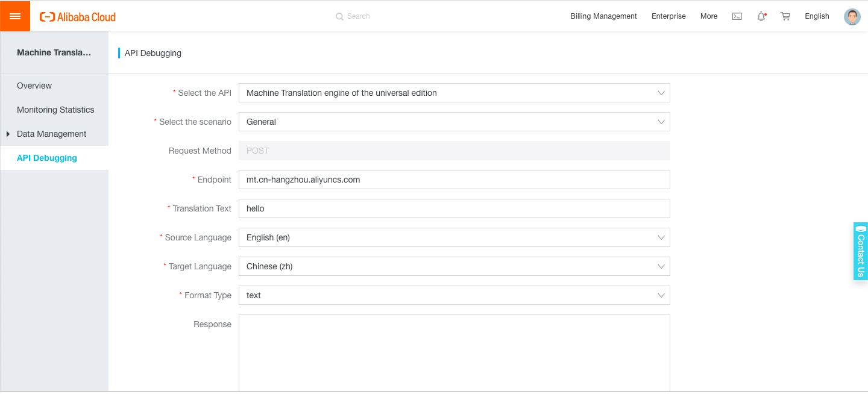Open the More menu

click(x=709, y=16)
